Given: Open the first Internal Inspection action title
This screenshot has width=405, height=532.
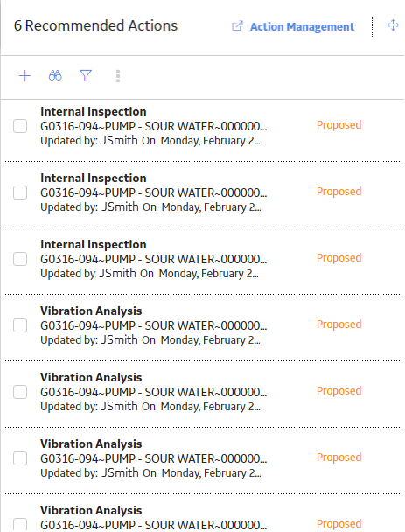Looking at the screenshot, I should 94,111.
